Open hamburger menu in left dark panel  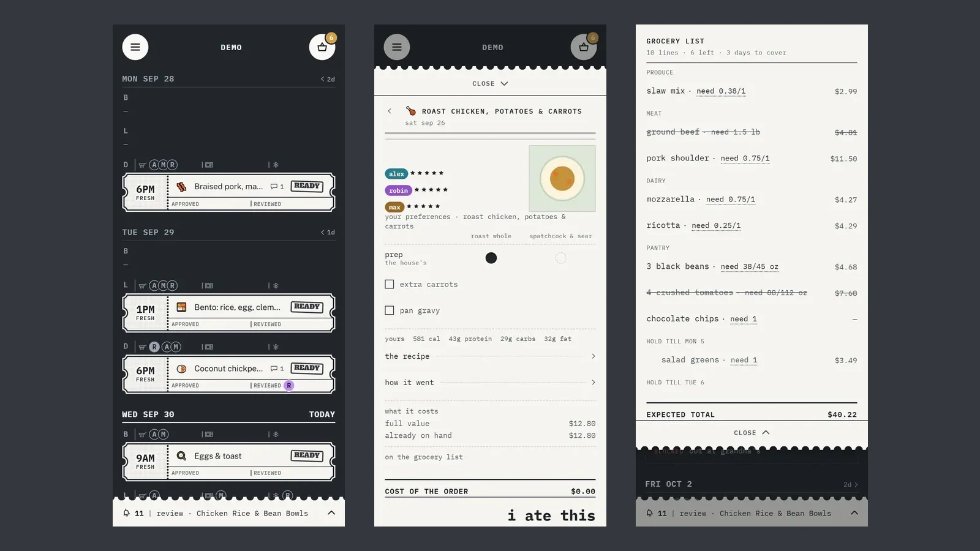[x=135, y=47]
